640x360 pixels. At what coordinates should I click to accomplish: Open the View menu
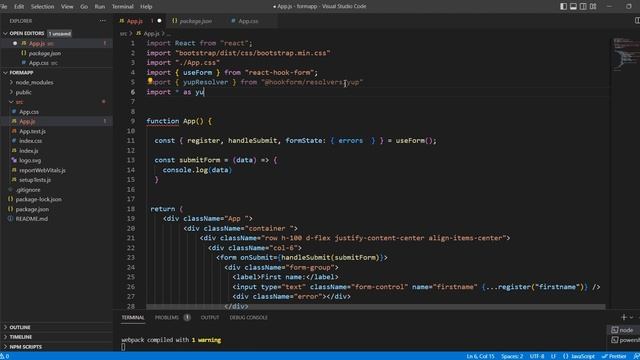(x=67, y=7)
